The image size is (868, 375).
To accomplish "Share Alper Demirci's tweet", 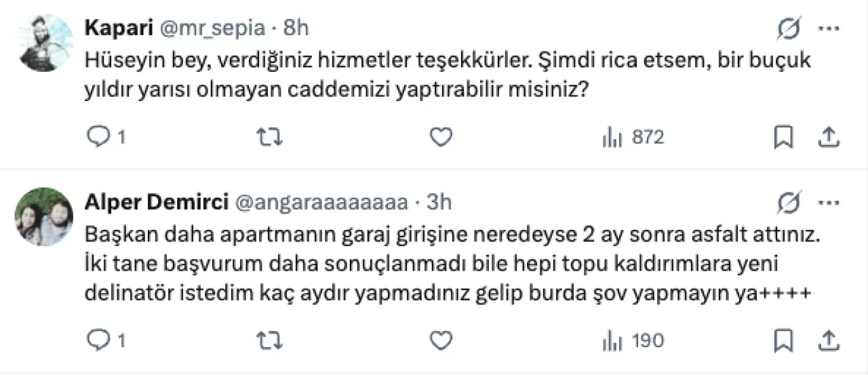I will click(829, 340).
